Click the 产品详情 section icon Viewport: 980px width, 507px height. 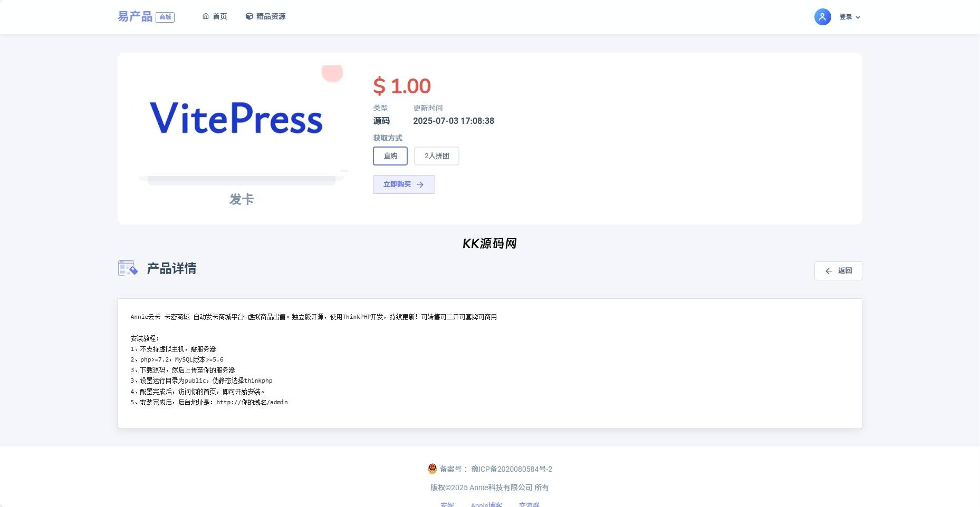tap(128, 268)
